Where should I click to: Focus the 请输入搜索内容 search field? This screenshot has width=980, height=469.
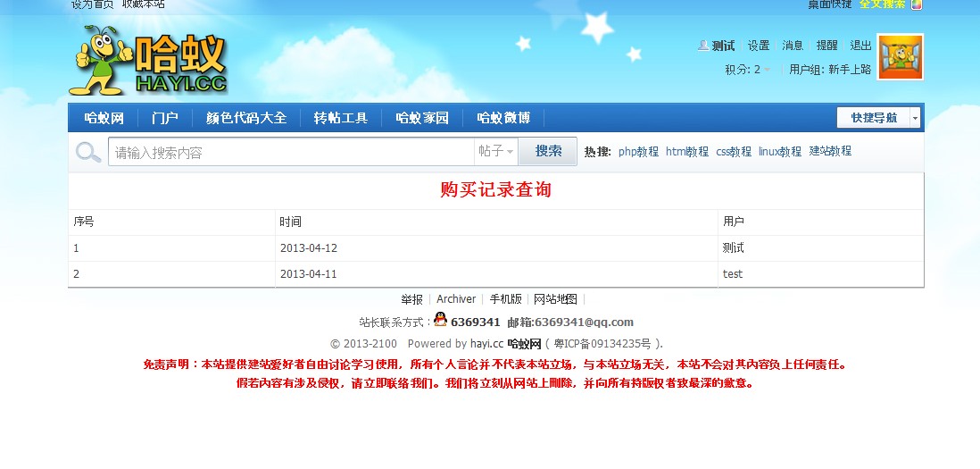click(x=291, y=152)
